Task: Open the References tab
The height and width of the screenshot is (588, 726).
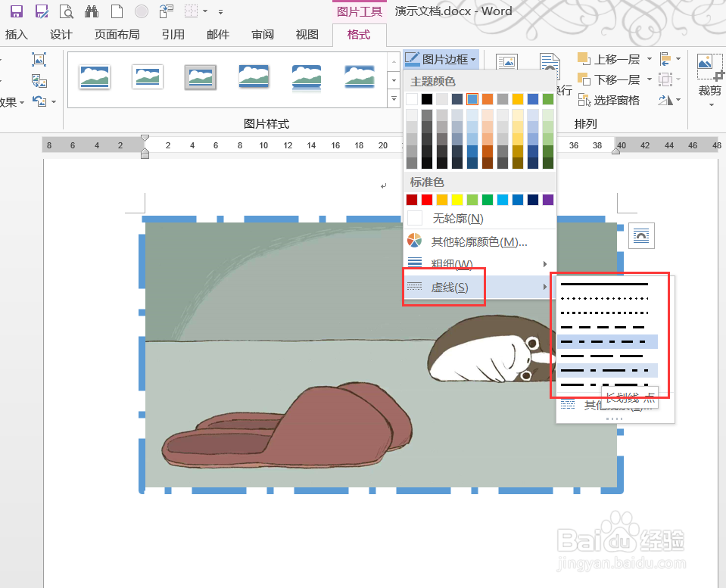Action: point(173,35)
